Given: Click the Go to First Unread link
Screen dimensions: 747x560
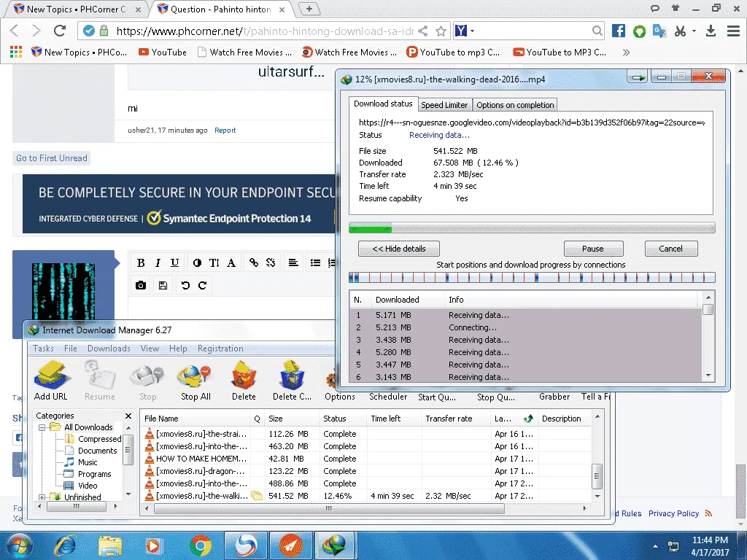Looking at the screenshot, I should pos(52,158).
